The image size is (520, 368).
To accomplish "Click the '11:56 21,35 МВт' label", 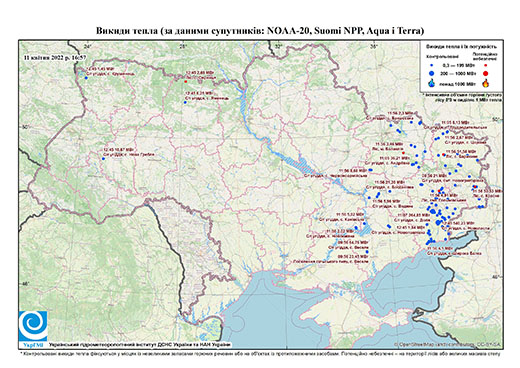I will (389, 182).
